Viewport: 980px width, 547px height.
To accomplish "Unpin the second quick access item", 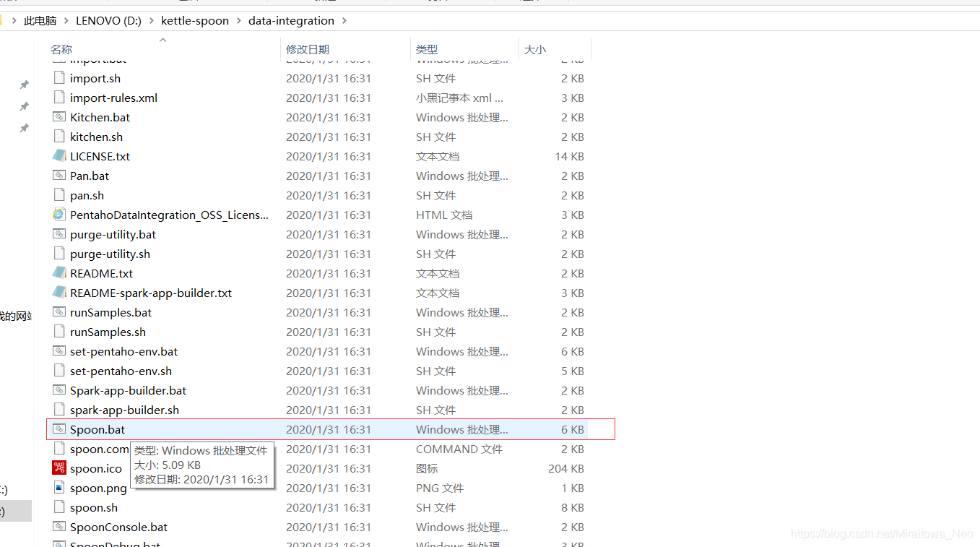I will [24, 106].
